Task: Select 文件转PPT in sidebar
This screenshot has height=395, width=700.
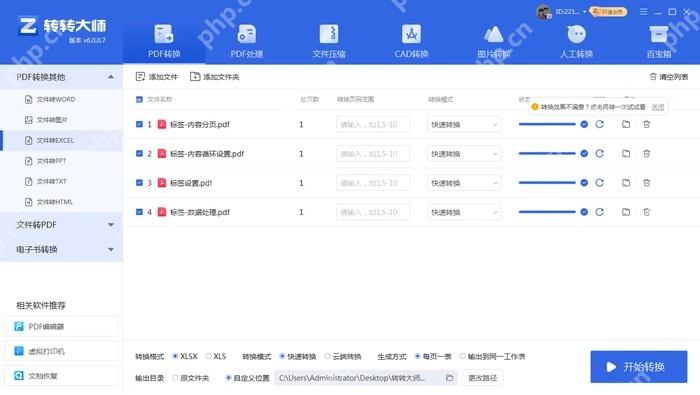Action: (x=62, y=161)
